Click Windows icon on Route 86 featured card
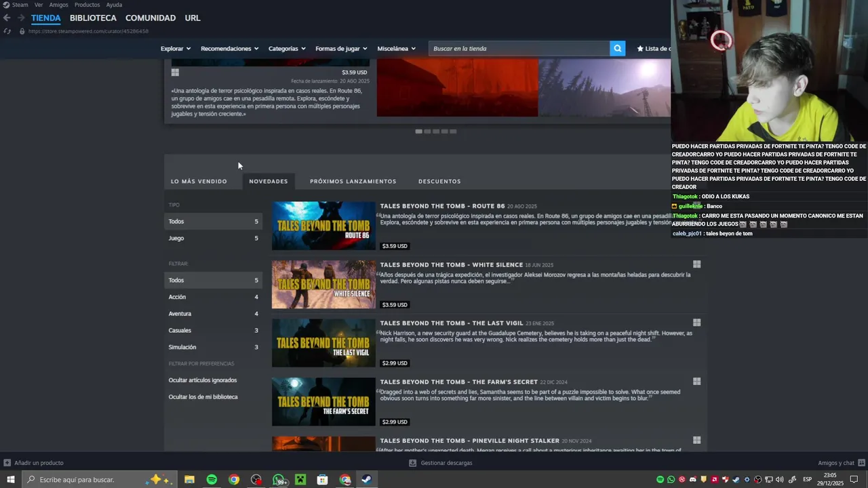Image resolution: width=868 pixels, height=488 pixels. [175, 73]
